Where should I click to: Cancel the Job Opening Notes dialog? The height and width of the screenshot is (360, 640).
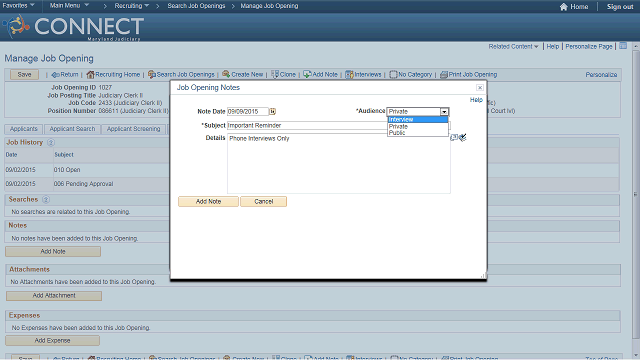[x=264, y=202]
